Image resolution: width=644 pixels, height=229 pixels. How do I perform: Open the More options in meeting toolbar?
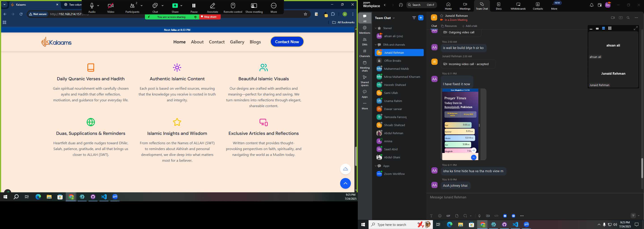pos(274,8)
